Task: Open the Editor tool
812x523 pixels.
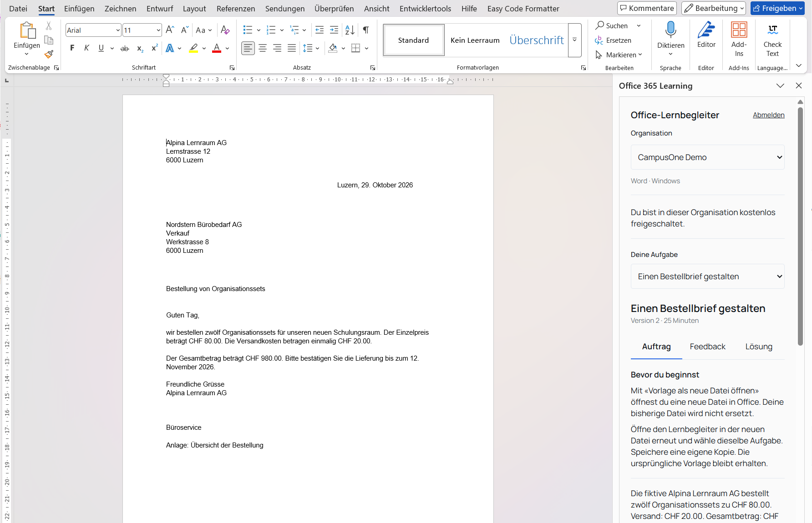Action: (706, 35)
